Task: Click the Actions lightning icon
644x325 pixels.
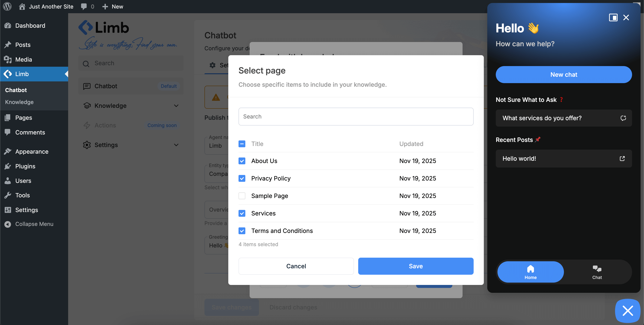Action: click(87, 125)
